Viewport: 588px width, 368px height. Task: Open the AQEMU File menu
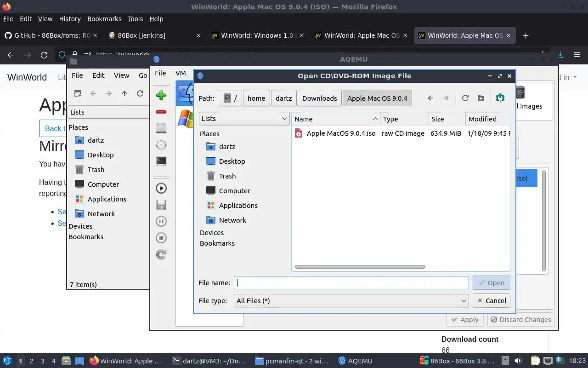coord(160,73)
